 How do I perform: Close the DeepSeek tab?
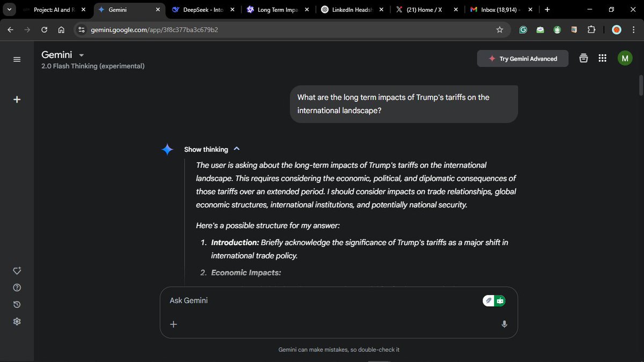pos(232,10)
